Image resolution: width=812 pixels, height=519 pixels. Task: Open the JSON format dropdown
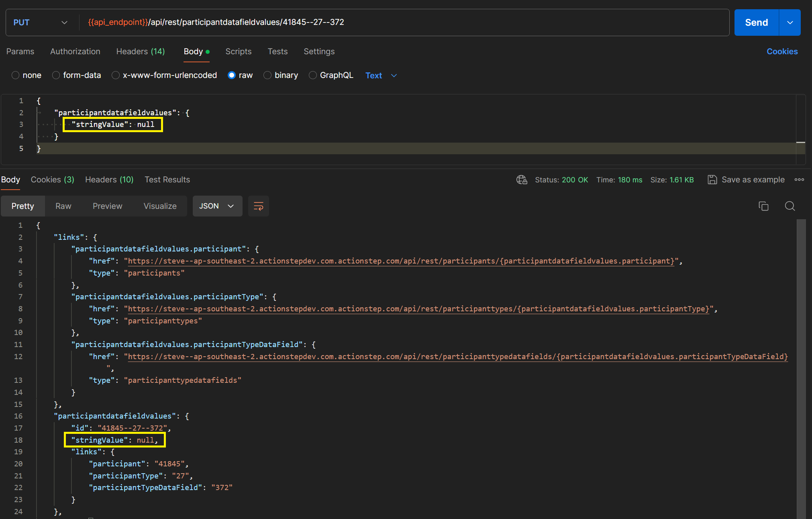click(x=217, y=206)
